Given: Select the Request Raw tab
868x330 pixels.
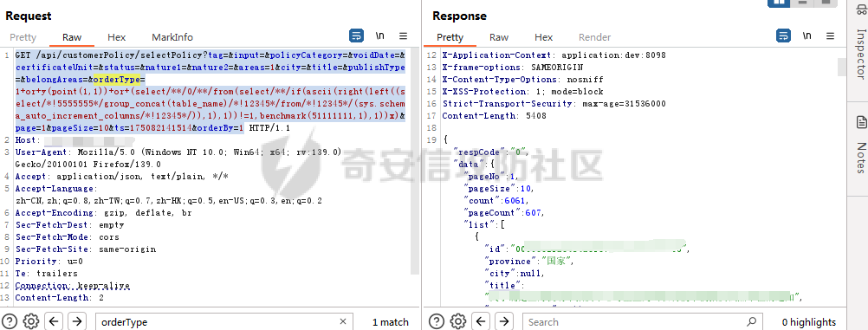Looking at the screenshot, I should click(72, 37).
